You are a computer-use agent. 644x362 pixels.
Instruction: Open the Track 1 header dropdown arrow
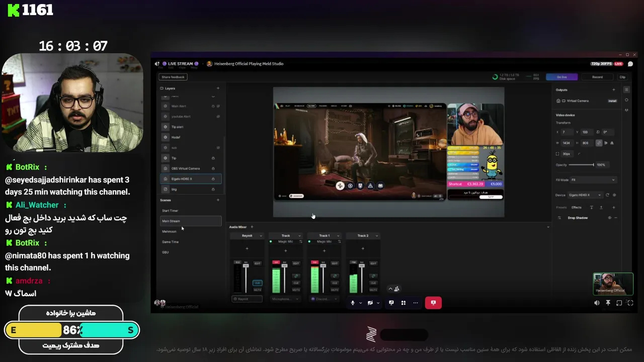338,236
